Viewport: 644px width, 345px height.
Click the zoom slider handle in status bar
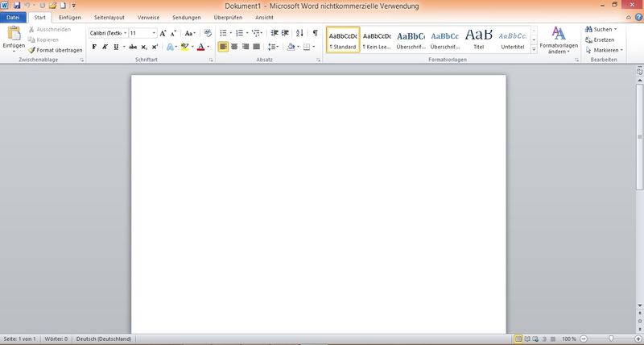coord(612,339)
